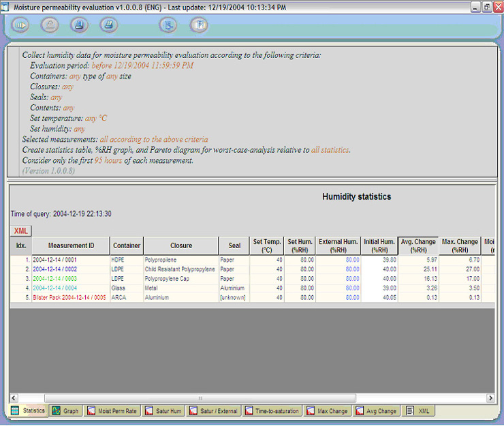The image size is (504, 426).
Task: Sort by Avg. Change column header
Action: pyautogui.click(x=418, y=245)
